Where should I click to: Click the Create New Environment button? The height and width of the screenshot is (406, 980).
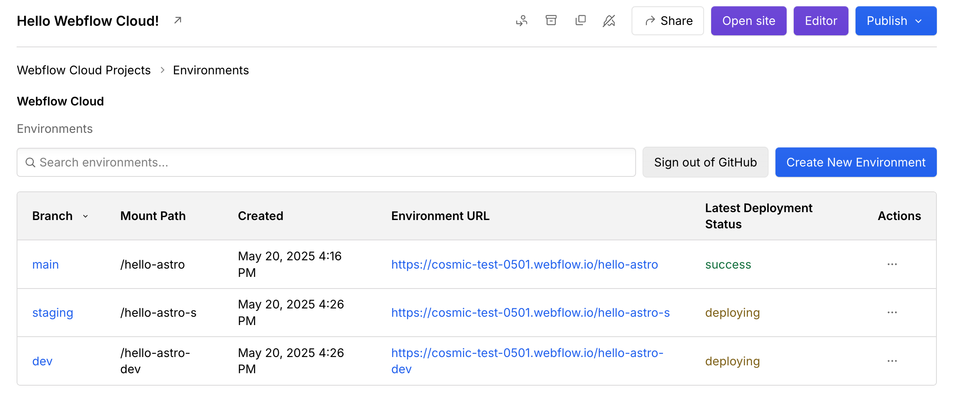click(x=856, y=162)
